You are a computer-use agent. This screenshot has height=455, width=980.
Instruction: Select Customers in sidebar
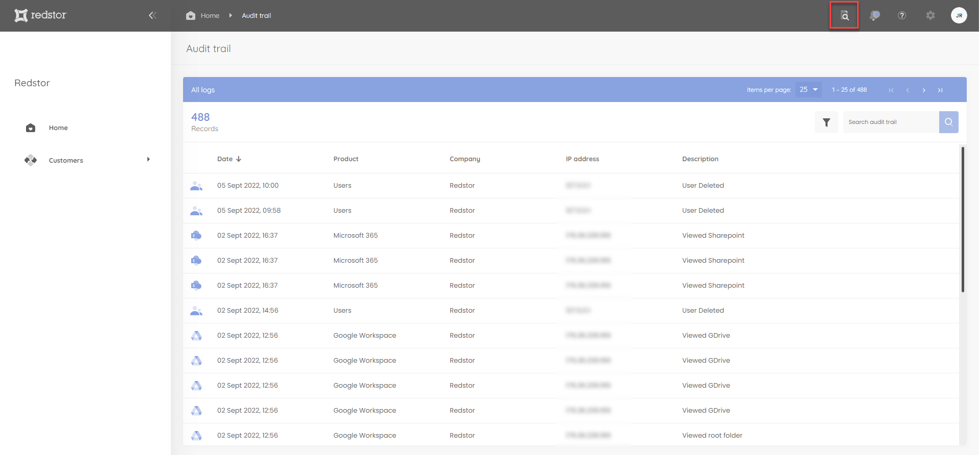pyautogui.click(x=66, y=160)
